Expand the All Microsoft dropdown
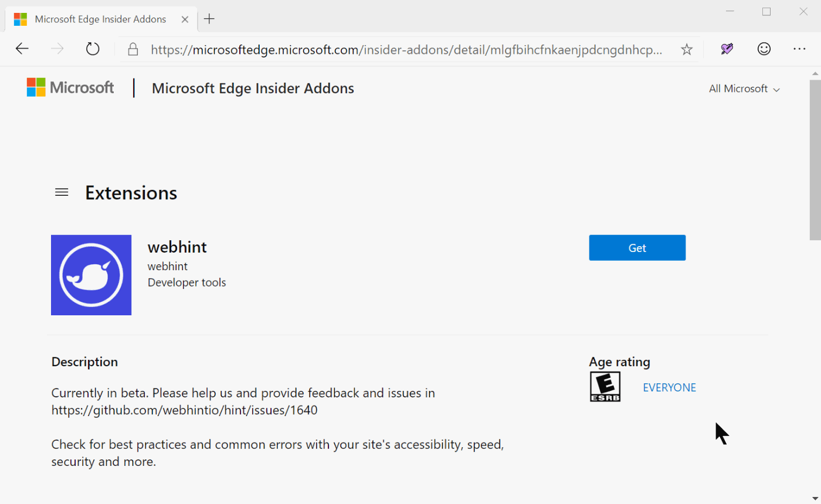821x504 pixels. click(744, 89)
